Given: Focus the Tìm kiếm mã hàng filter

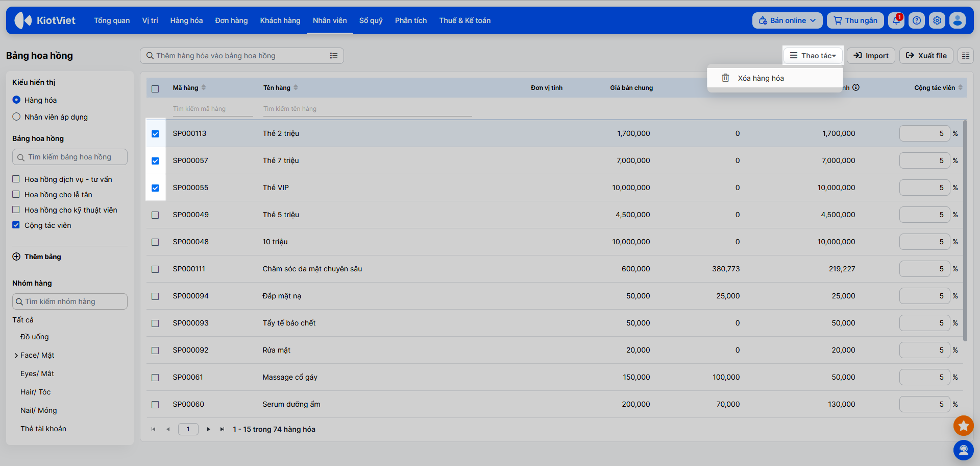Looking at the screenshot, I should [x=213, y=109].
